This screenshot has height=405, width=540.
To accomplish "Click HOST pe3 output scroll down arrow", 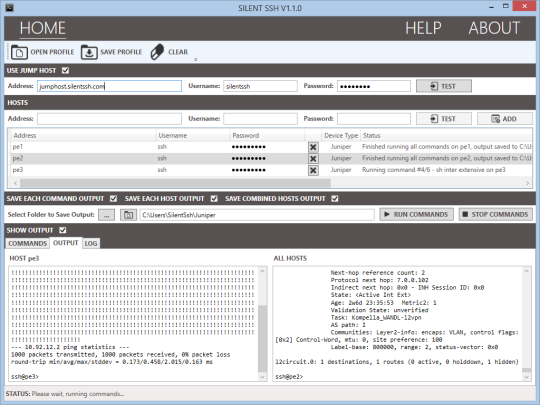I will click(262, 377).
